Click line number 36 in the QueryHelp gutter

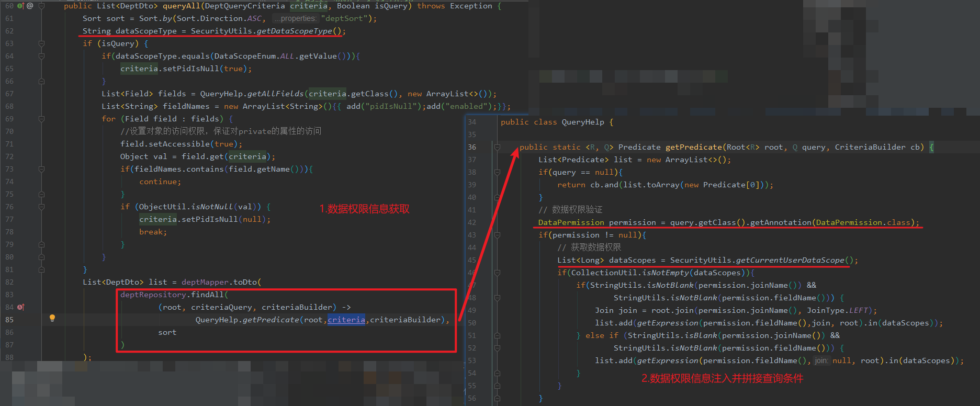pos(472,147)
